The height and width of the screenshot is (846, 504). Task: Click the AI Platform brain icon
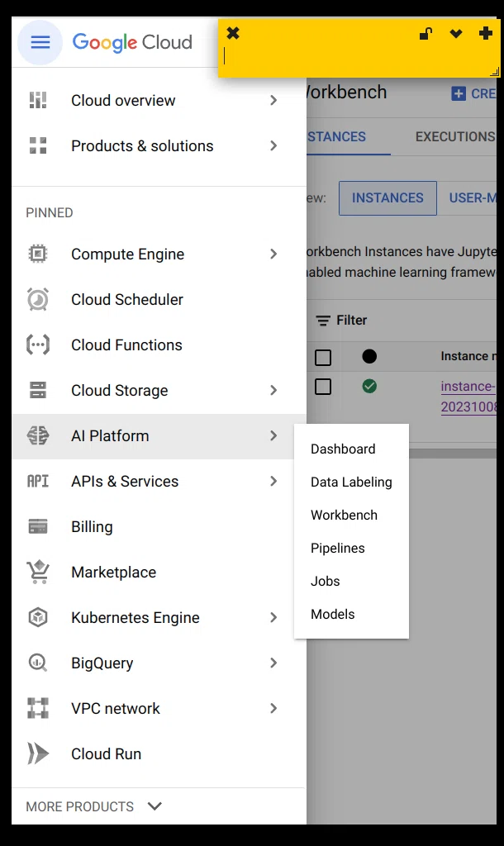[38, 435]
